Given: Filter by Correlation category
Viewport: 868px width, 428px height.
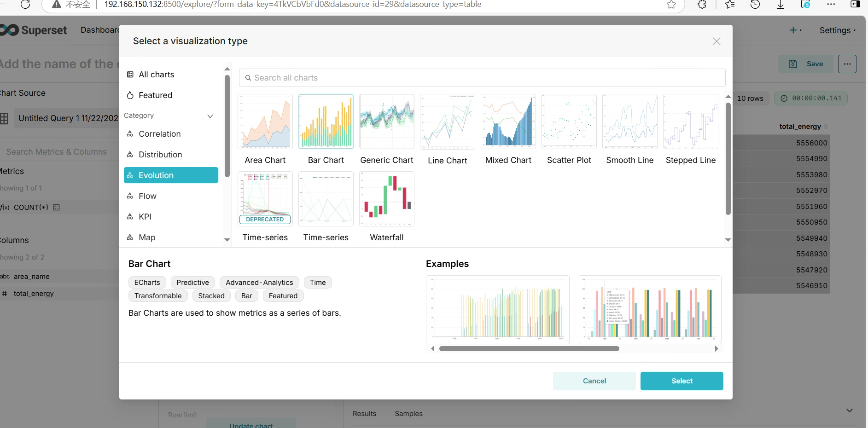Looking at the screenshot, I should pos(171,134).
